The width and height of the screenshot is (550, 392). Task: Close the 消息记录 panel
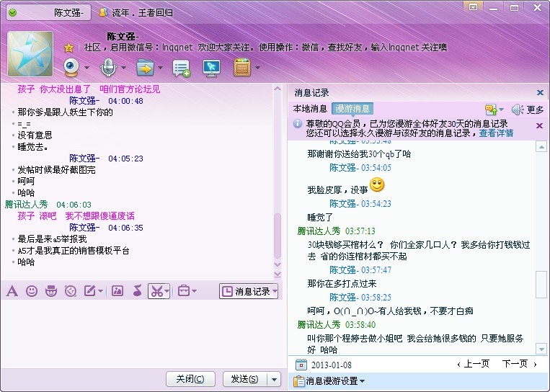[540, 92]
